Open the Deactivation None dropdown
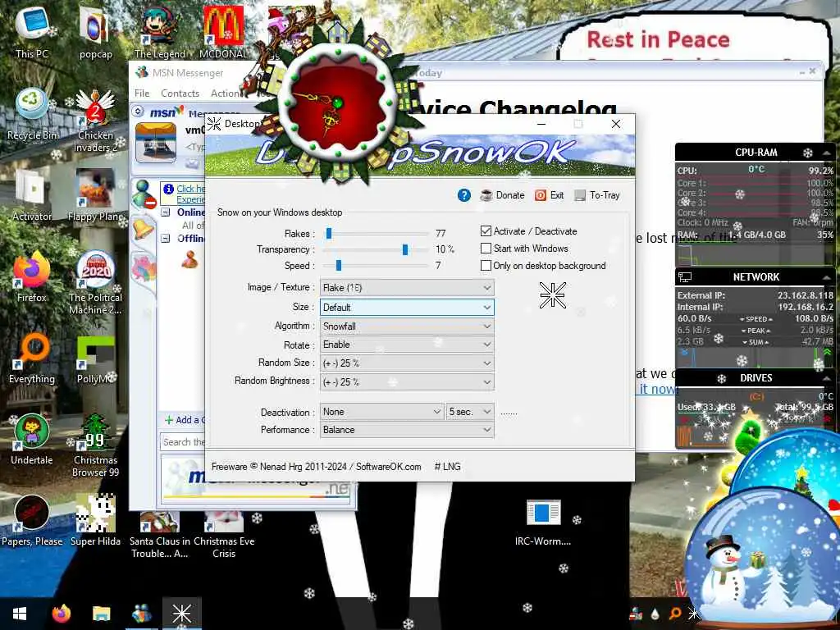The width and height of the screenshot is (840, 630). click(x=382, y=412)
